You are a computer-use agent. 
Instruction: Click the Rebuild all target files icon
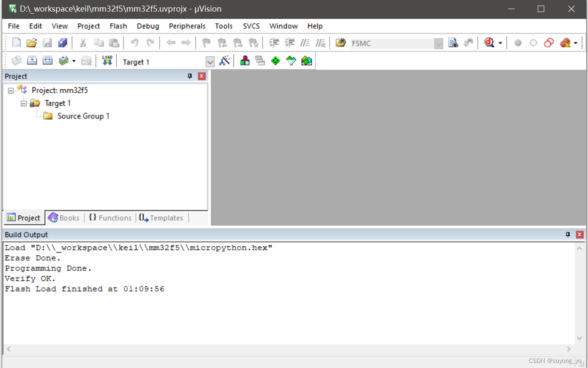click(x=48, y=61)
